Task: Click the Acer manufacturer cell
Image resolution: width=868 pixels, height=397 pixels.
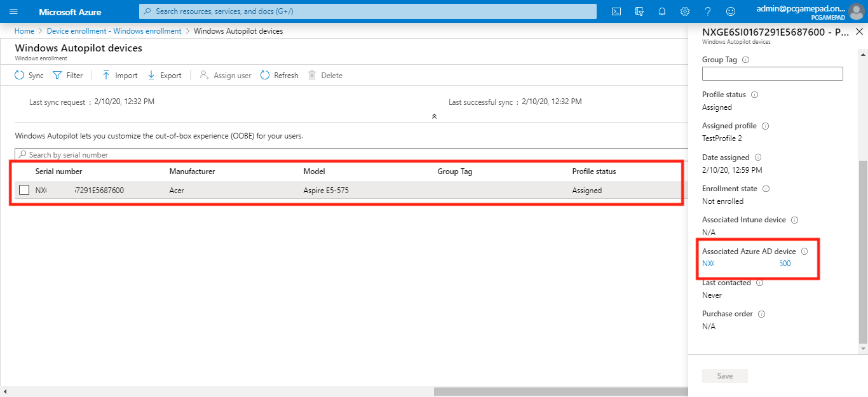Action: pos(177,191)
